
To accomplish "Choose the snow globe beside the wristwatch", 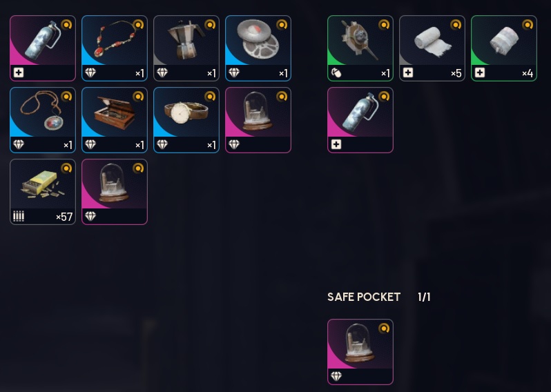I will (x=258, y=120).
